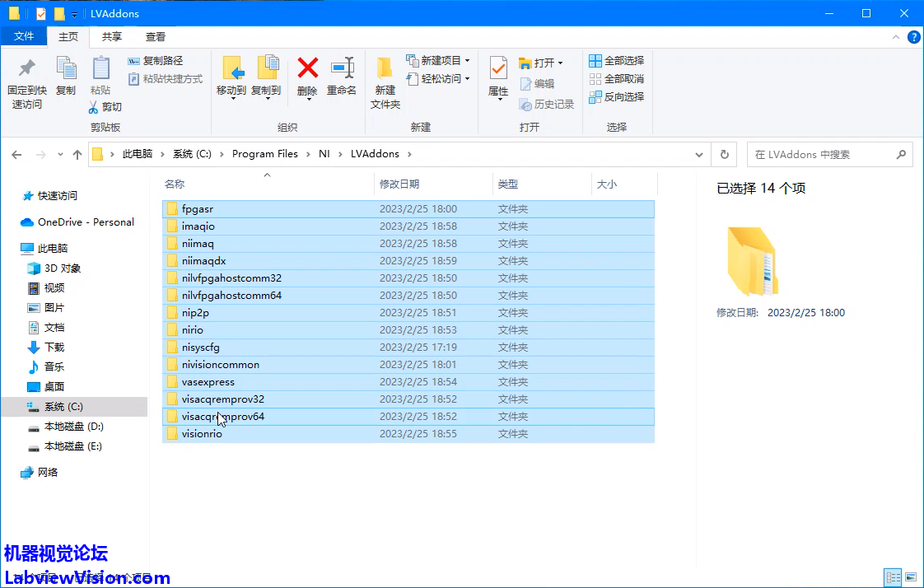Expand the address bar history dropdown

click(699, 154)
